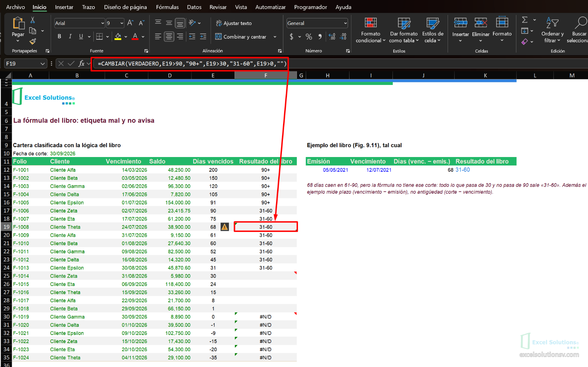This screenshot has height=367, width=588.
Task: Open the Diseño de página tab
Action: click(125, 7)
